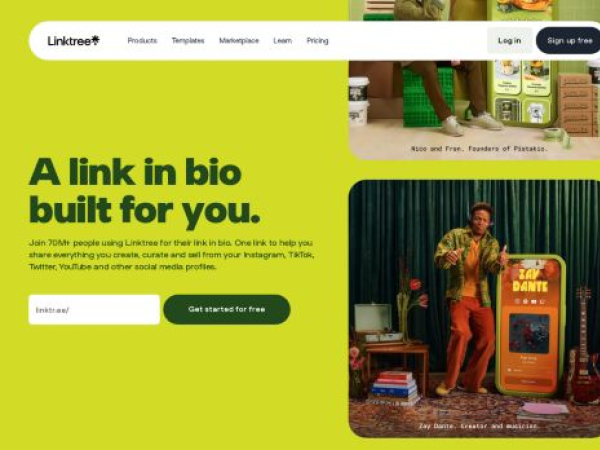Focus the linktr.ee/ username input field
The width and height of the screenshot is (600, 450).
click(94, 310)
